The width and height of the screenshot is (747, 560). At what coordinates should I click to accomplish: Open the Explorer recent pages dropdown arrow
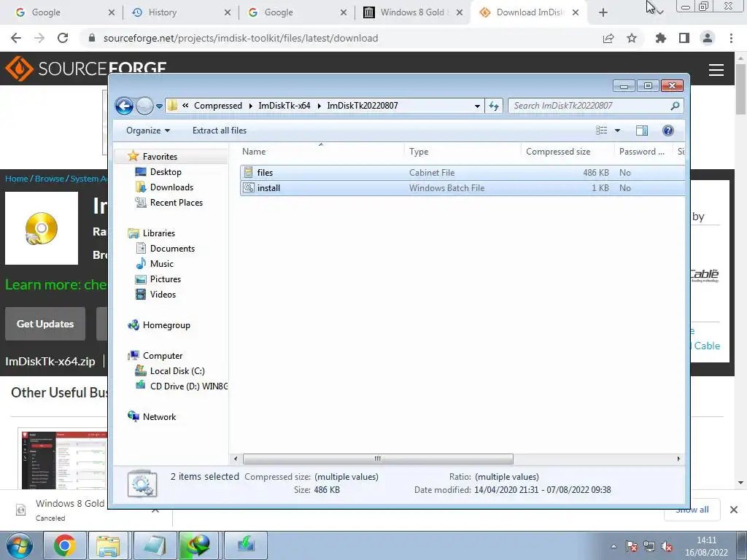[159, 106]
